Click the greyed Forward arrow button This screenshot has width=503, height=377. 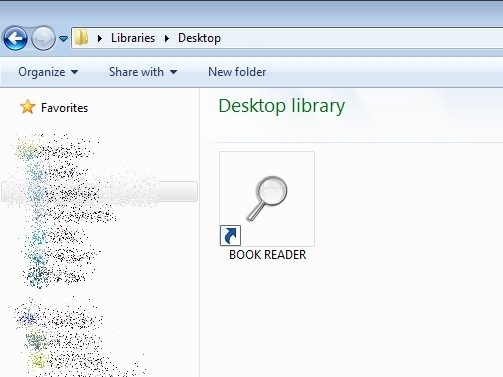click(43, 38)
